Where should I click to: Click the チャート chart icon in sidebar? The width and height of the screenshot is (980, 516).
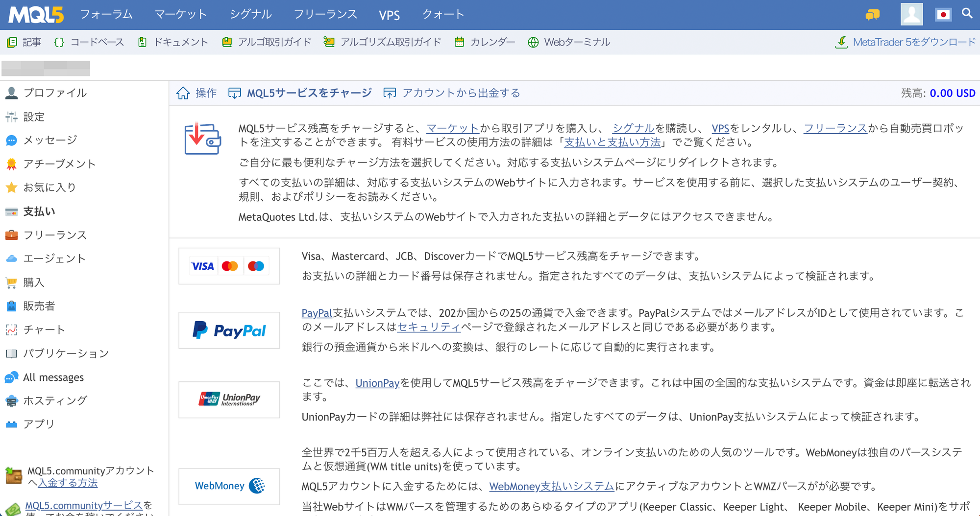pos(12,330)
